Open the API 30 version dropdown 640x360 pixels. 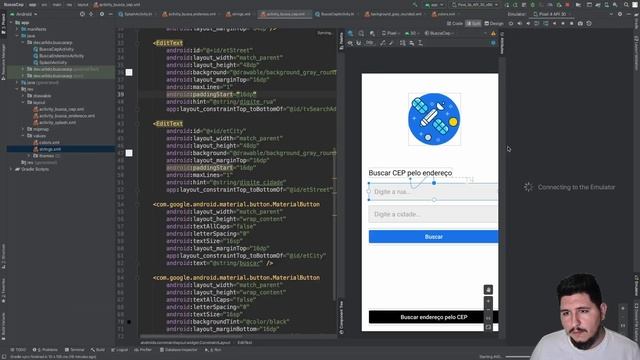pos(411,33)
